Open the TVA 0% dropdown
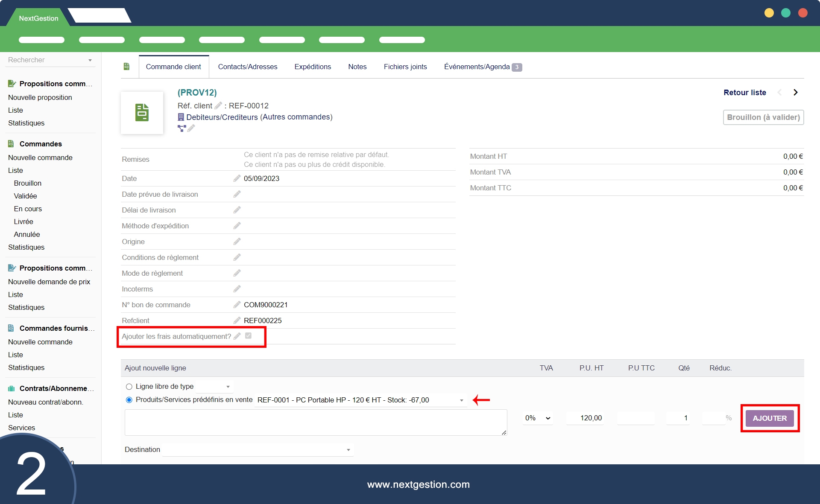Image resolution: width=820 pixels, height=504 pixels. click(537, 418)
